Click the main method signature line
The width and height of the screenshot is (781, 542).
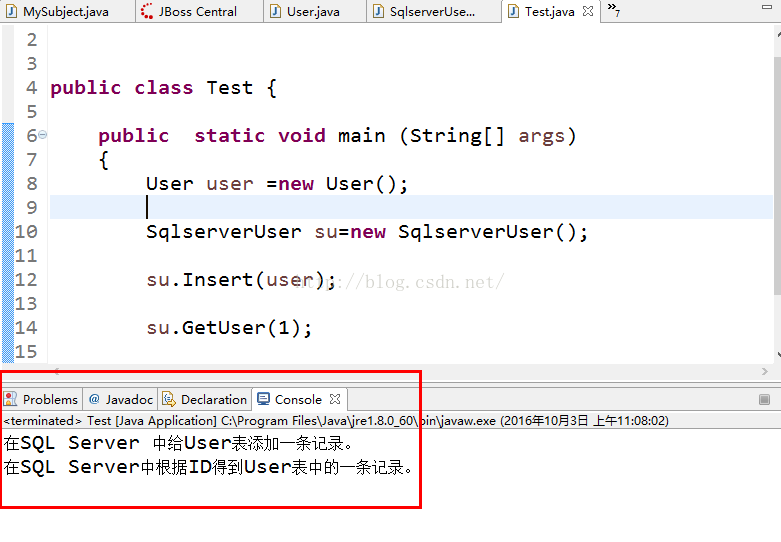pyautogui.click(x=337, y=136)
